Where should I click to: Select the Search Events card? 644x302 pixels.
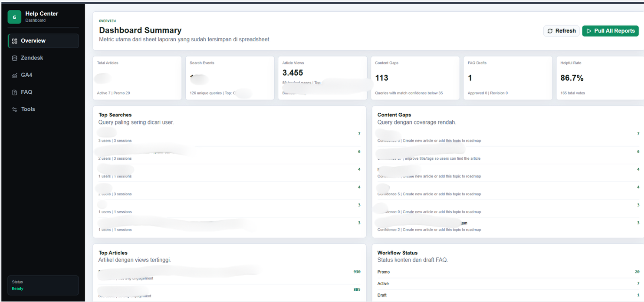coord(230,78)
